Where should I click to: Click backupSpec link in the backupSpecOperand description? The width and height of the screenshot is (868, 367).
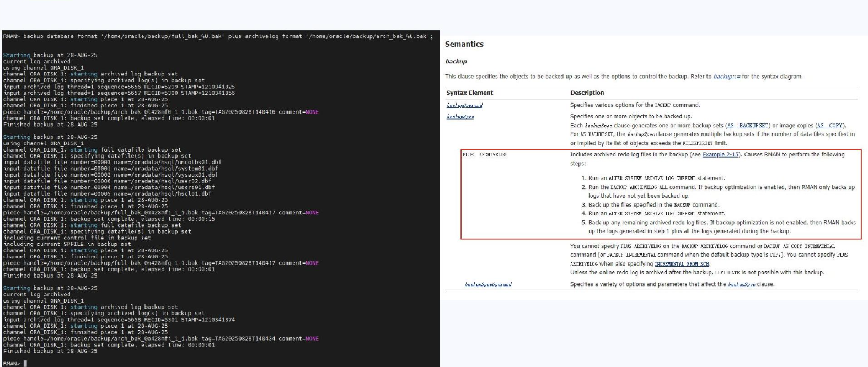pos(741,284)
